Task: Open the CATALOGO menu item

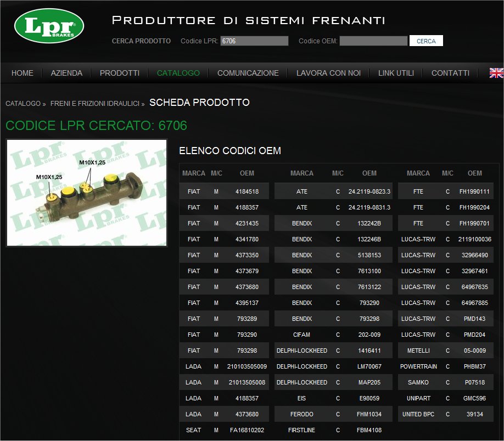Action: tap(178, 73)
